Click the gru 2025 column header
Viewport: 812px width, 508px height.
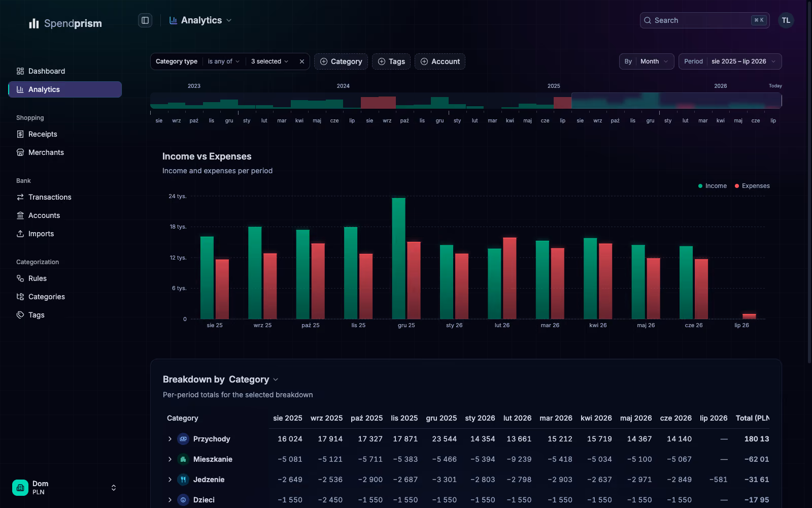coord(442,418)
